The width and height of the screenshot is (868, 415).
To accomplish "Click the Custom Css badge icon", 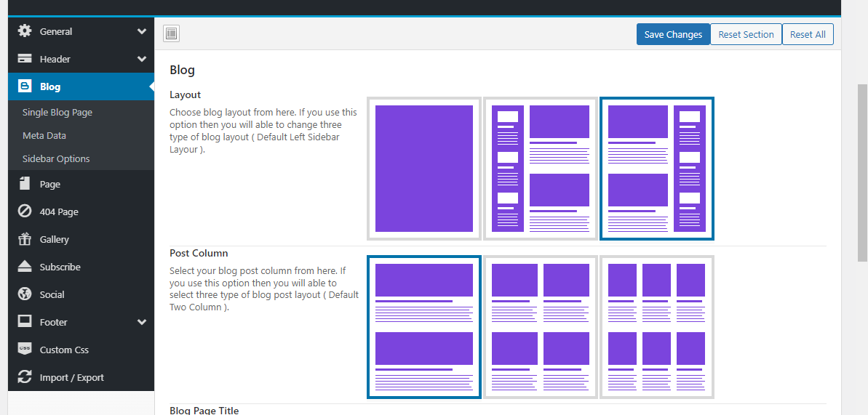I will (25, 349).
